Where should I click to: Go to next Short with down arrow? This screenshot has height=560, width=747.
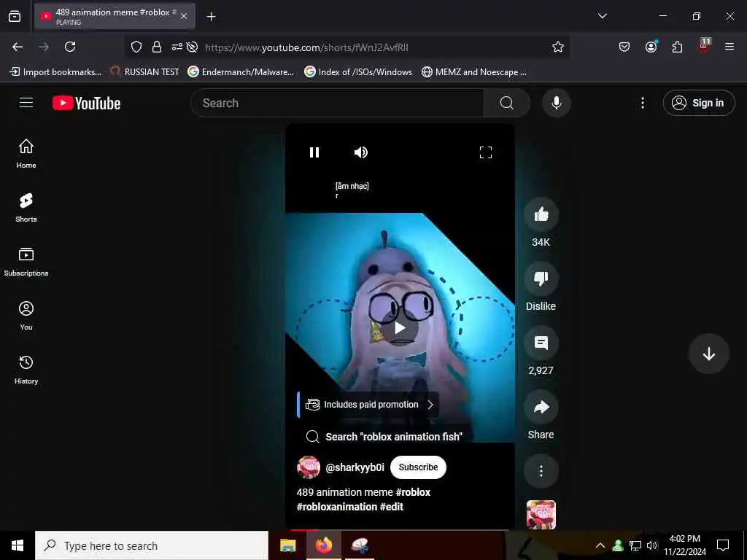pos(708,354)
